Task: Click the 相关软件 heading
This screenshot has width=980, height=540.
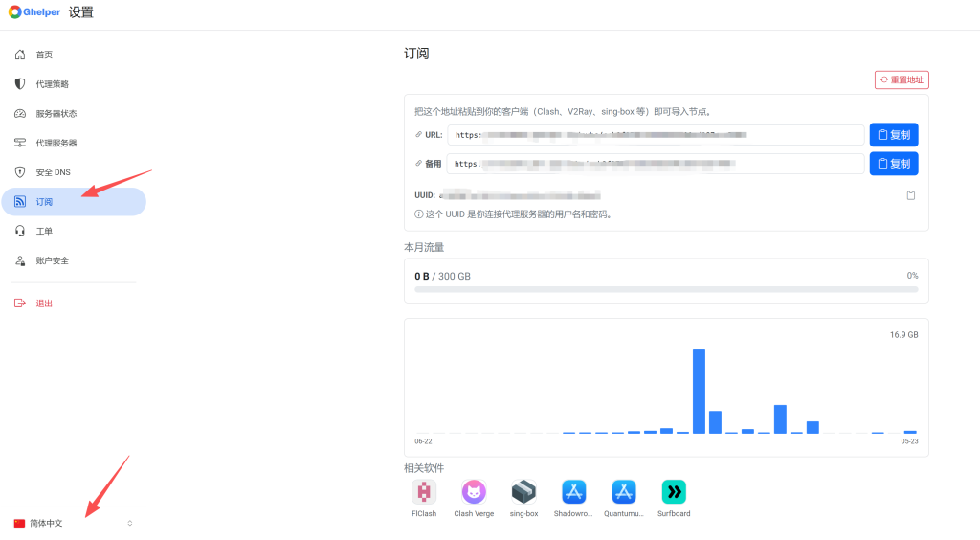Action: pyautogui.click(x=424, y=468)
